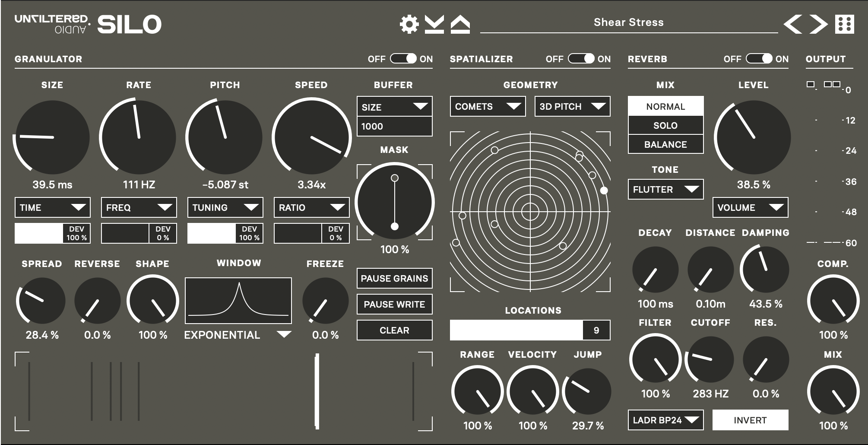Screen dimensions: 868x445
Task: Open the FLUTTER tone dropdown
Action: [665, 189]
